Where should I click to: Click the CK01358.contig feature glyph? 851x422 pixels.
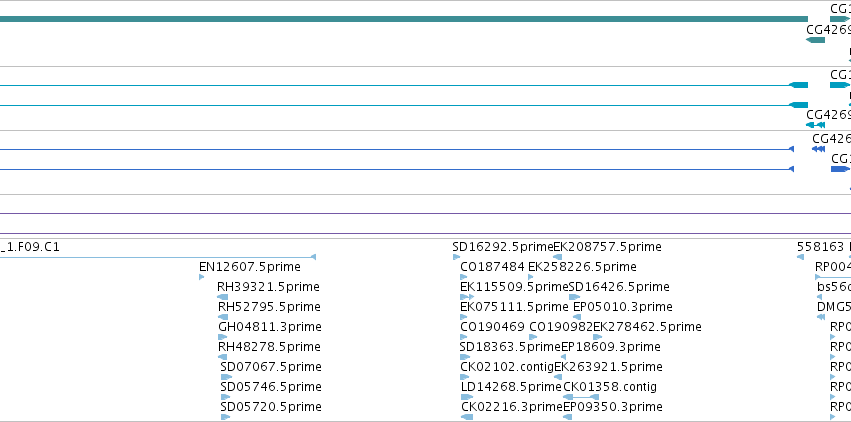point(580,397)
